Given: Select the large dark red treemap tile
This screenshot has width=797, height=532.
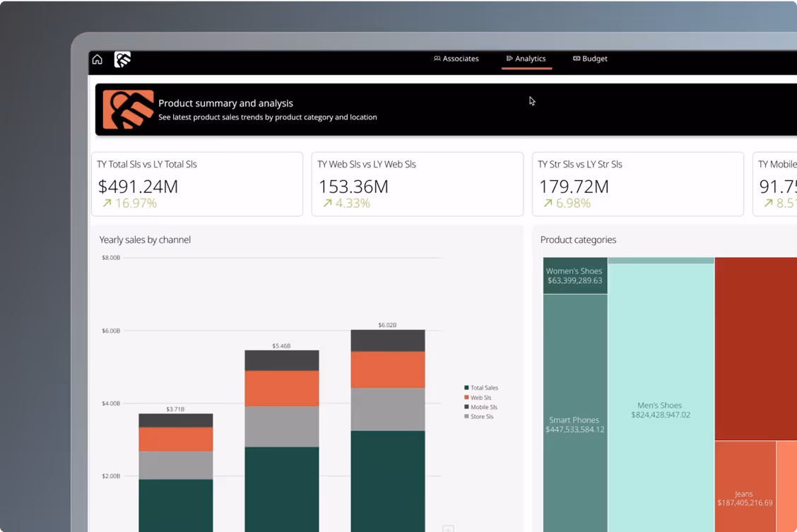Looking at the screenshot, I should (x=756, y=348).
